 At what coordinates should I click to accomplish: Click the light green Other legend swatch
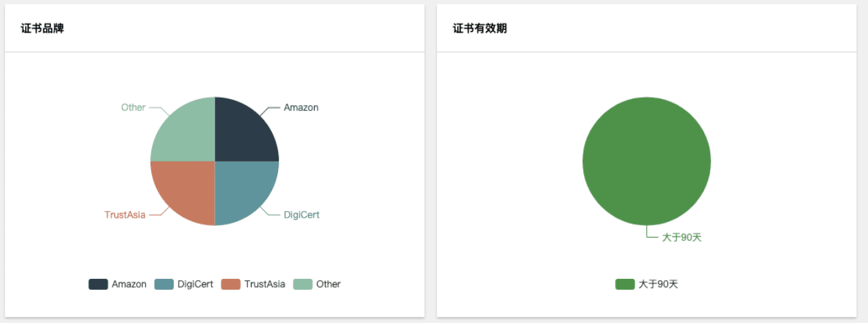coord(303,284)
